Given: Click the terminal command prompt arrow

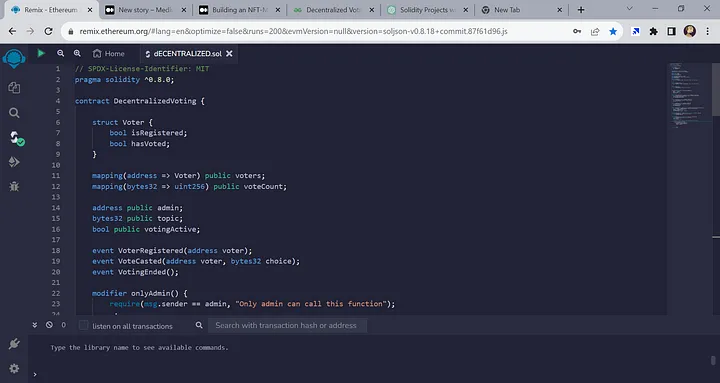Looking at the screenshot, I should tap(35, 375).
